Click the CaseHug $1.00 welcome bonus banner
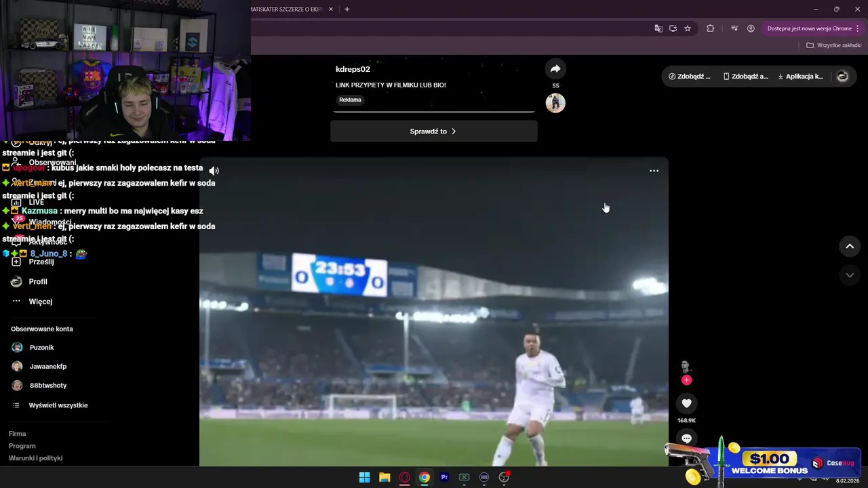This screenshot has width=868, height=488. tap(763, 462)
